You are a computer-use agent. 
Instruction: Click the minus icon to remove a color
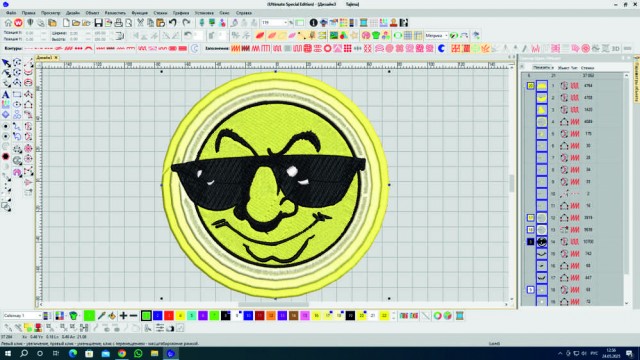(133, 316)
